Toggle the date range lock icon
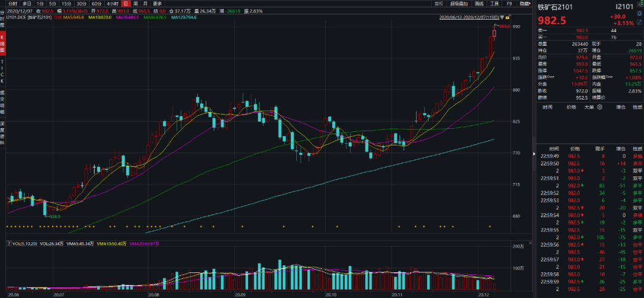The image size is (644, 298). pos(507,18)
